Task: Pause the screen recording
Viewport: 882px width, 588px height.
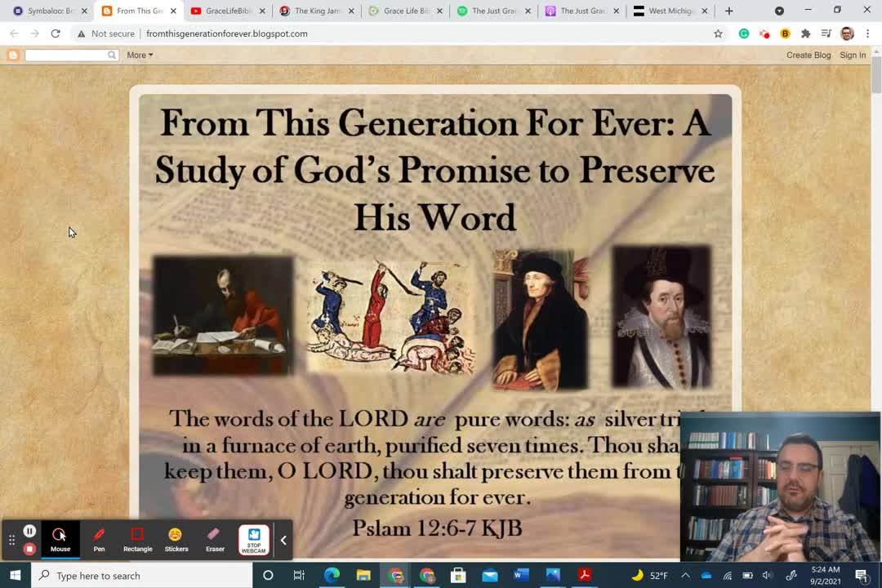Action: [29, 531]
